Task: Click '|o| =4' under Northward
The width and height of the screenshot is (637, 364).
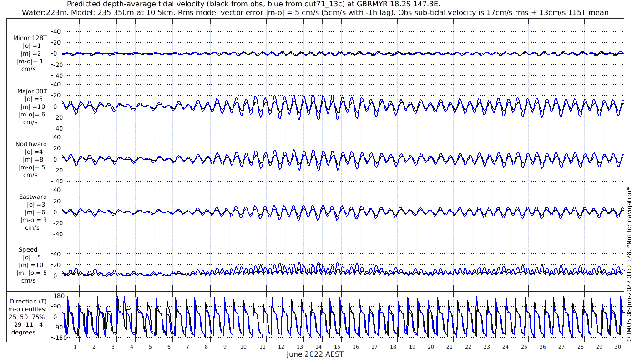Action: [x=34, y=152]
